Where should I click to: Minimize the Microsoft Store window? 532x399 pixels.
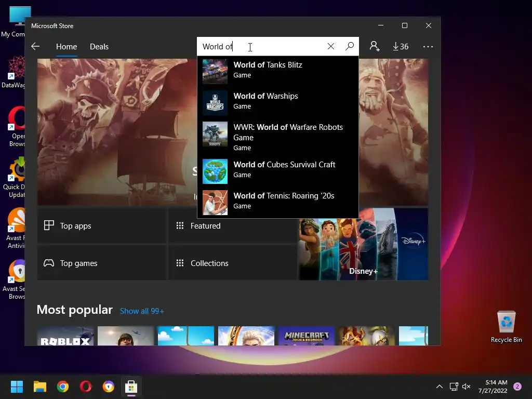coord(381,25)
